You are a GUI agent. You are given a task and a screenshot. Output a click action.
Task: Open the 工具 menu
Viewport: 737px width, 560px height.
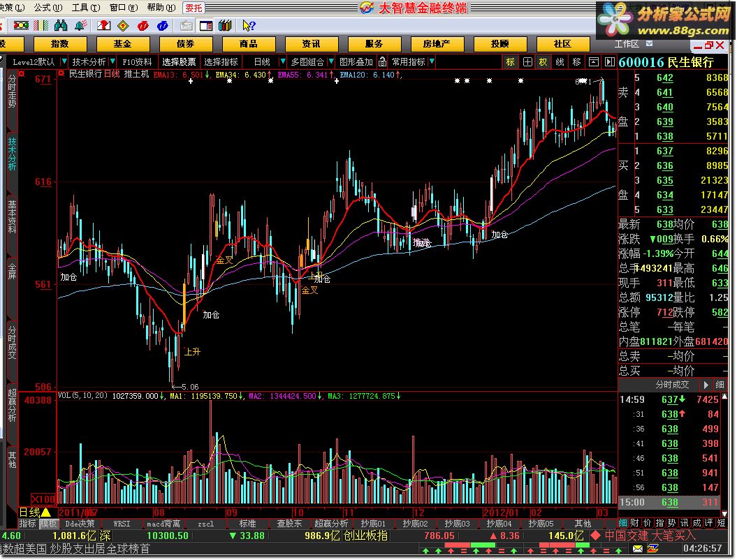[x=85, y=7]
